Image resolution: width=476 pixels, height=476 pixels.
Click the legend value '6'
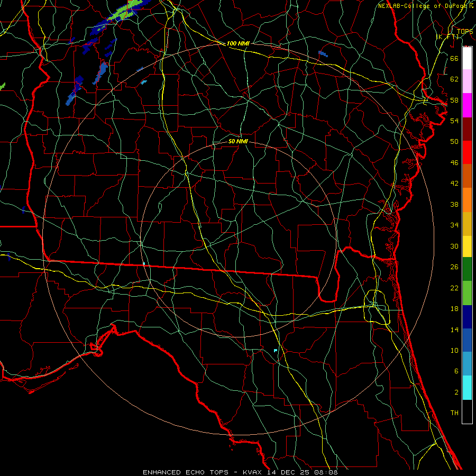point(456,371)
